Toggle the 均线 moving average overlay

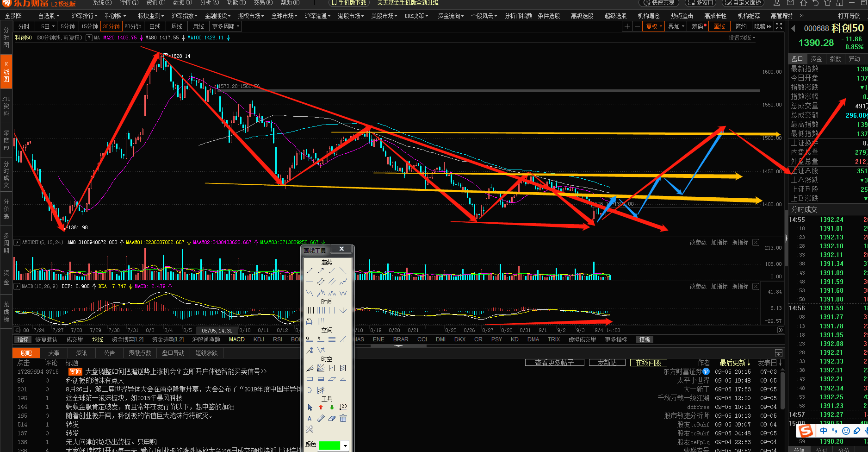pyautogui.click(x=98, y=339)
